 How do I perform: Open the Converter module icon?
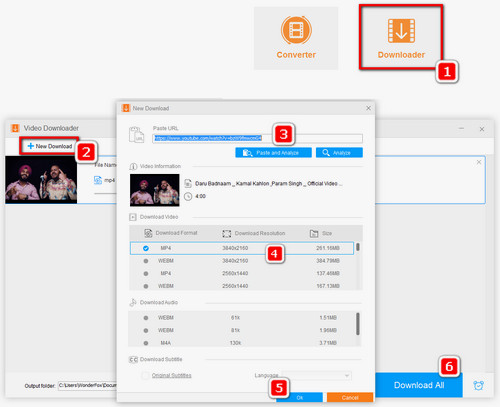point(296,30)
